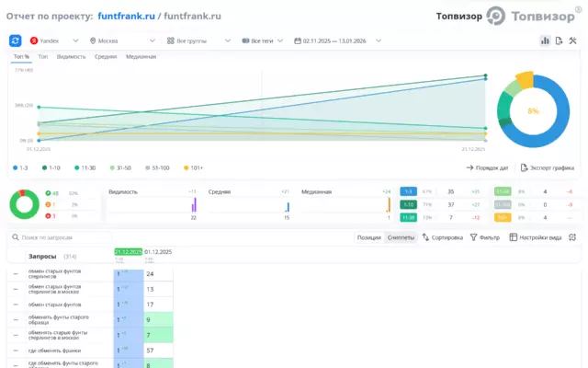
Task: Open Настройки вида button
Action: 536,237
